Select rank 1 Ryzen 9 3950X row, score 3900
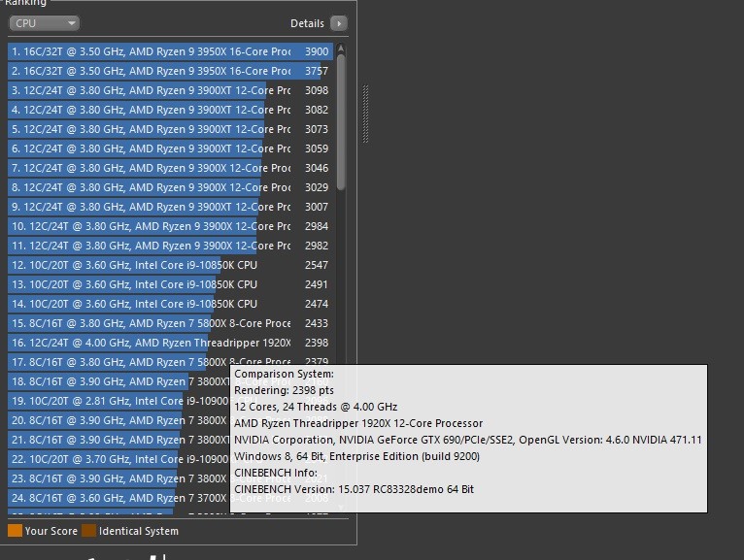 [x=170, y=51]
